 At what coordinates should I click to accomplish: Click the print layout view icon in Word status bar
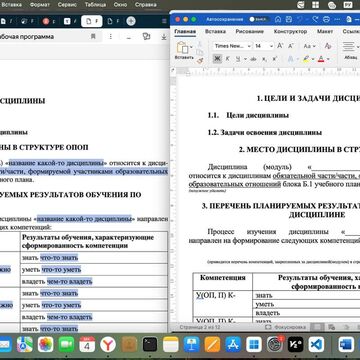click(x=318, y=327)
